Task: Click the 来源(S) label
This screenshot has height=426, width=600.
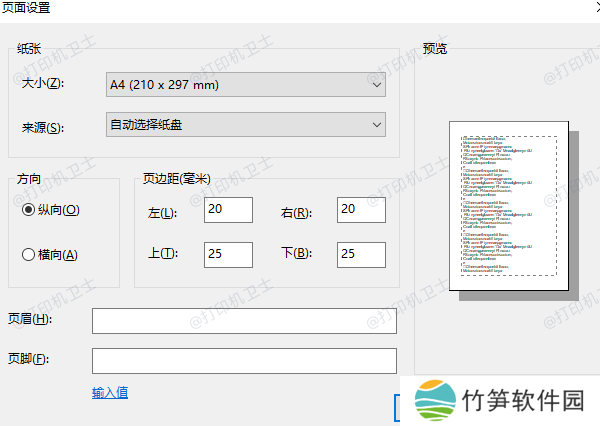Action: coord(42,127)
